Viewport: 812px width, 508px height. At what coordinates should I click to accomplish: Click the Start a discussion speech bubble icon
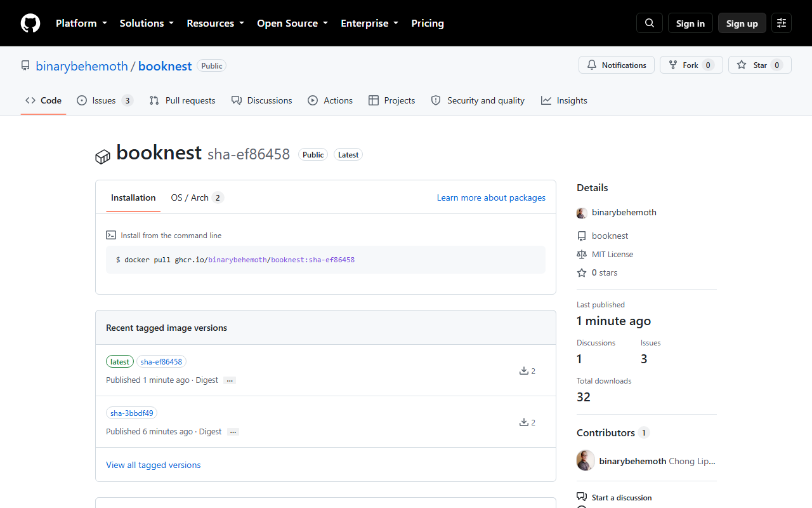582,497
